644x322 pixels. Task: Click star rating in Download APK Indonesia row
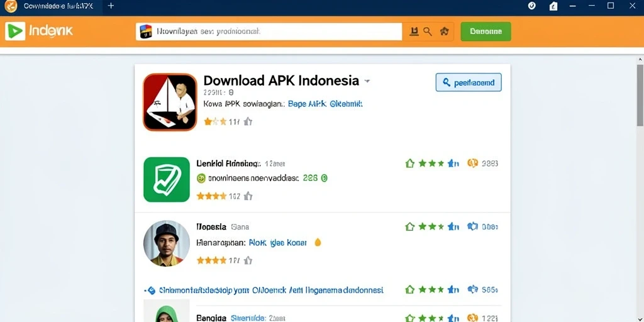[x=215, y=121]
